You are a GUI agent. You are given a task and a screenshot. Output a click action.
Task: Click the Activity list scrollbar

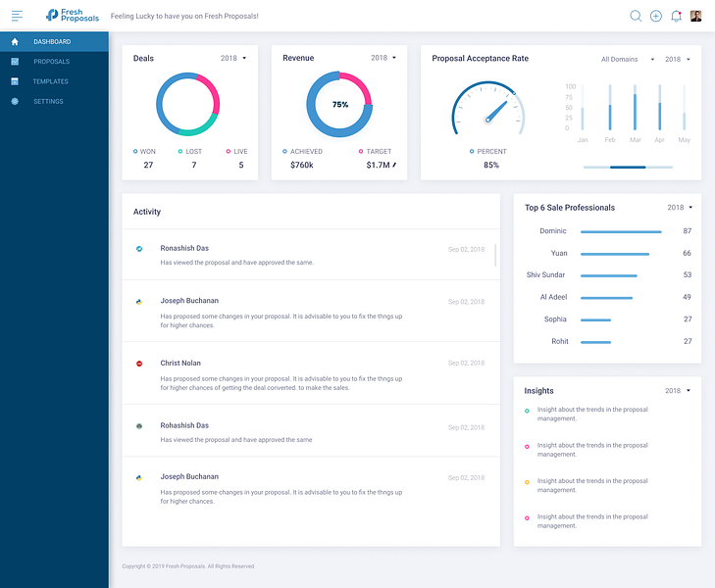[495, 255]
